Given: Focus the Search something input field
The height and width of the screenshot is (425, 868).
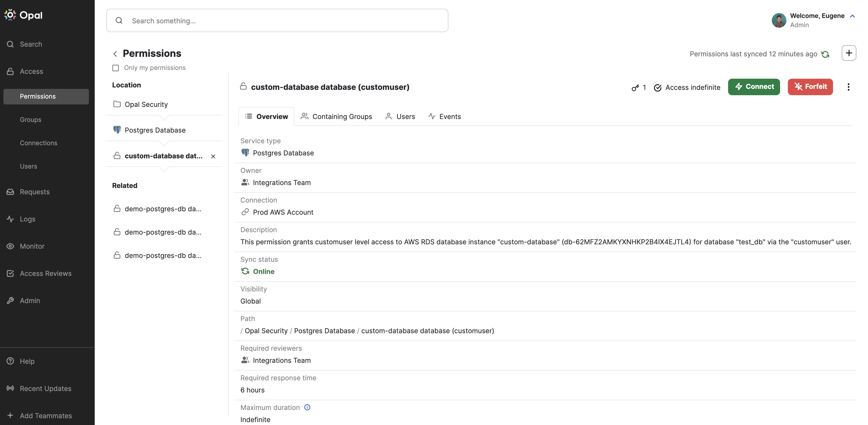Looking at the screenshot, I should [x=277, y=21].
